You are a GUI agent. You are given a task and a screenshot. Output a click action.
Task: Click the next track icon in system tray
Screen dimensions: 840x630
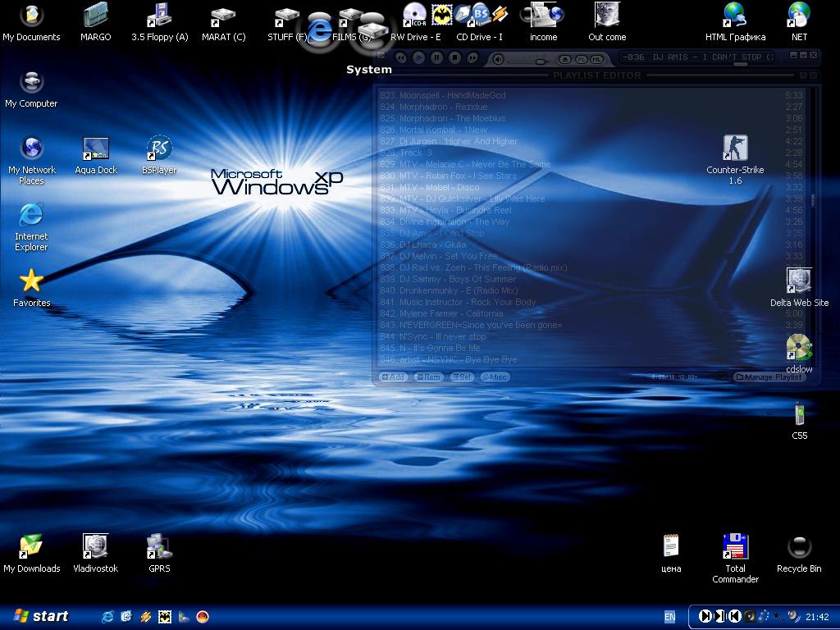705,617
